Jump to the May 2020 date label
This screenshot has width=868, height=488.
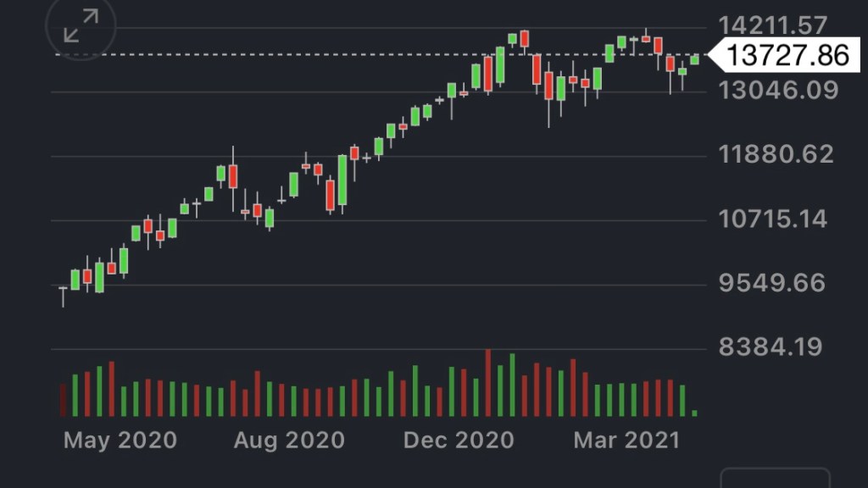[120, 441]
